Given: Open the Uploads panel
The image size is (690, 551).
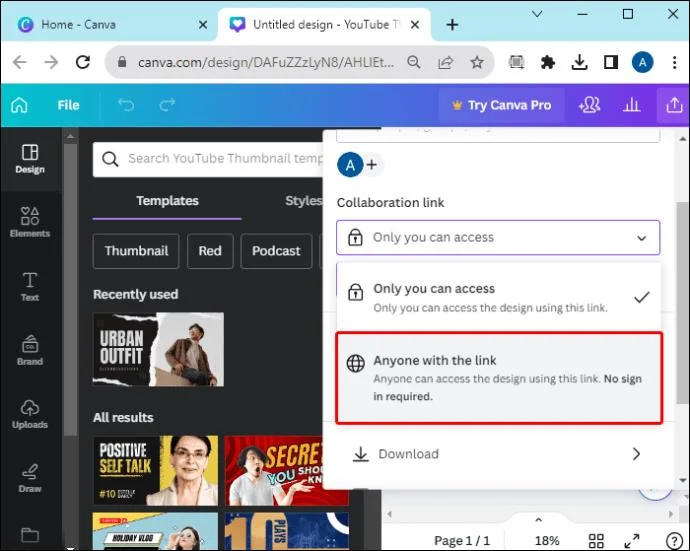Looking at the screenshot, I should (30, 414).
